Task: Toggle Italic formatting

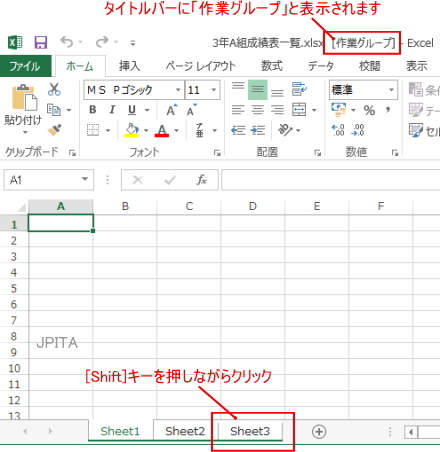Action: [112, 110]
